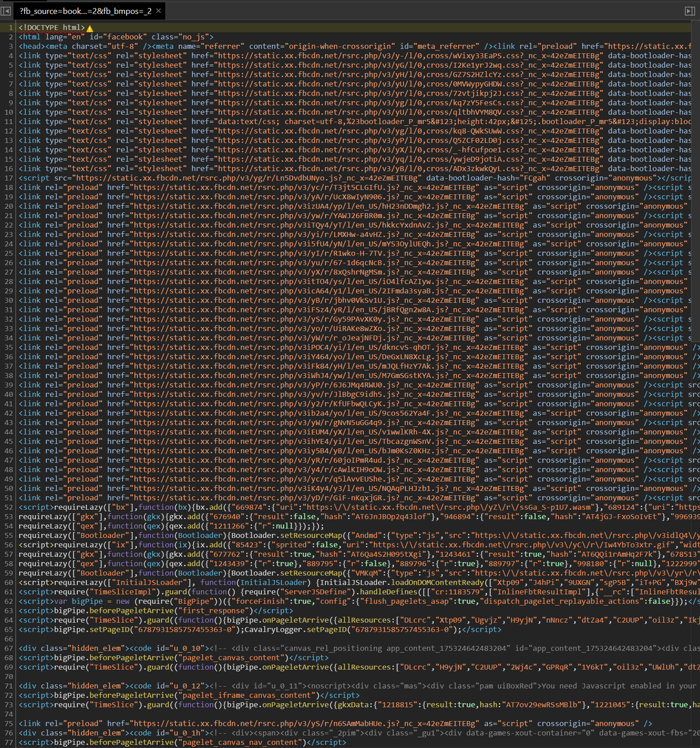Click data-bootloader-hash="FCgah" attribute text
The image size is (700, 748).
tap(488, 178)
